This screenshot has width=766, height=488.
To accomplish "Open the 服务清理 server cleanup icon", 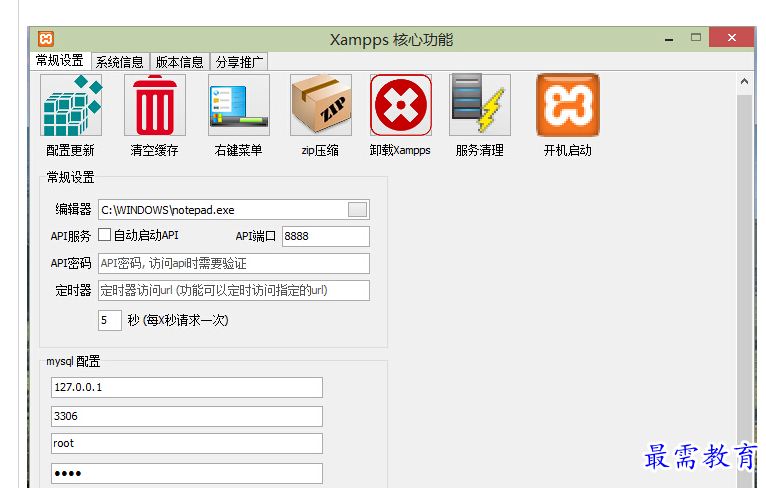I will tap(480, 105).
